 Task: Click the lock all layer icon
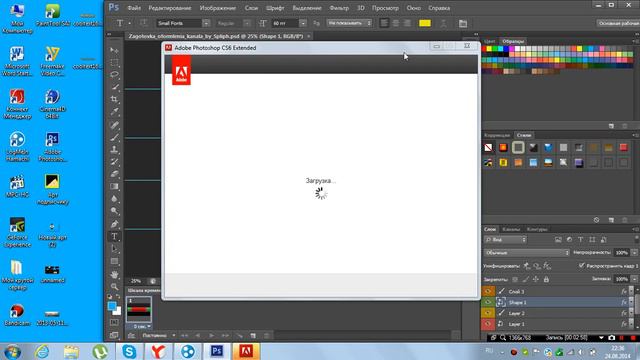546,280
